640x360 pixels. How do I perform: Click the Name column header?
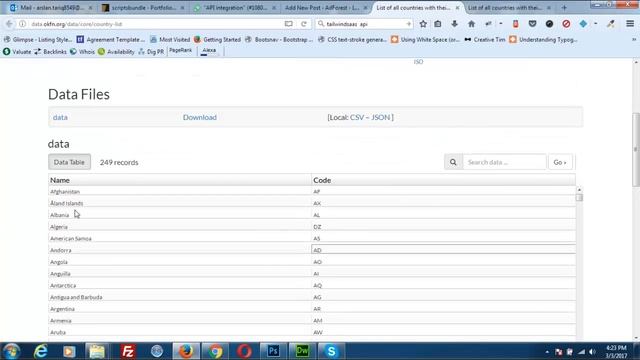[x=180, y=180]
